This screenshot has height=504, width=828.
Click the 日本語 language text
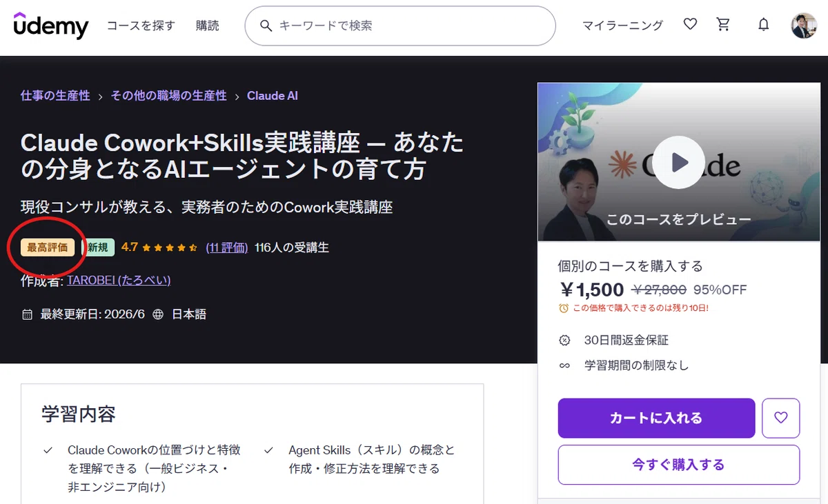point(188,314)
